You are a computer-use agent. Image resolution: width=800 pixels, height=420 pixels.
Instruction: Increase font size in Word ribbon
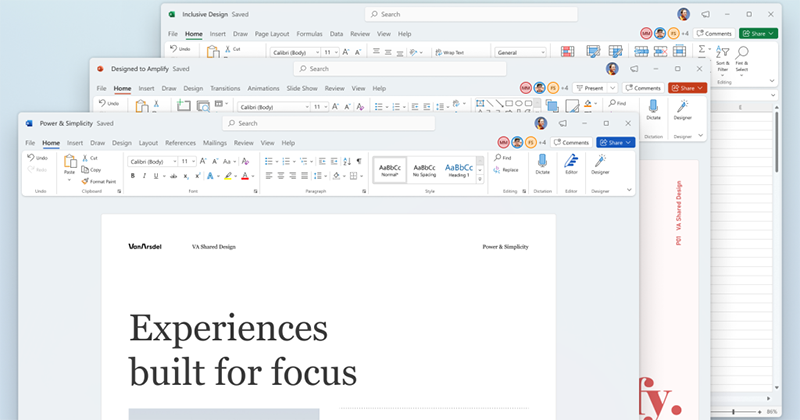pos(203,161)
